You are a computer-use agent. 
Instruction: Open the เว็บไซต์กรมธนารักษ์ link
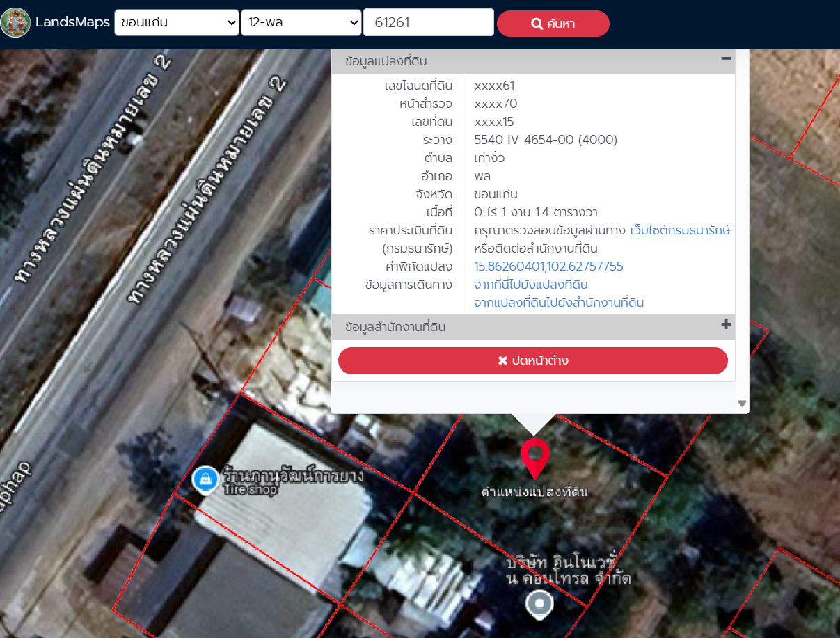[680, 230]
